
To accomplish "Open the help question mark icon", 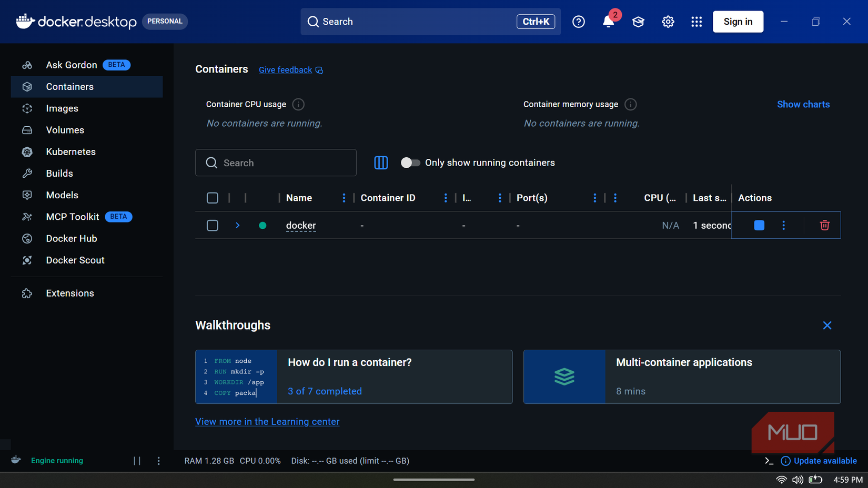I will (579, 22).
